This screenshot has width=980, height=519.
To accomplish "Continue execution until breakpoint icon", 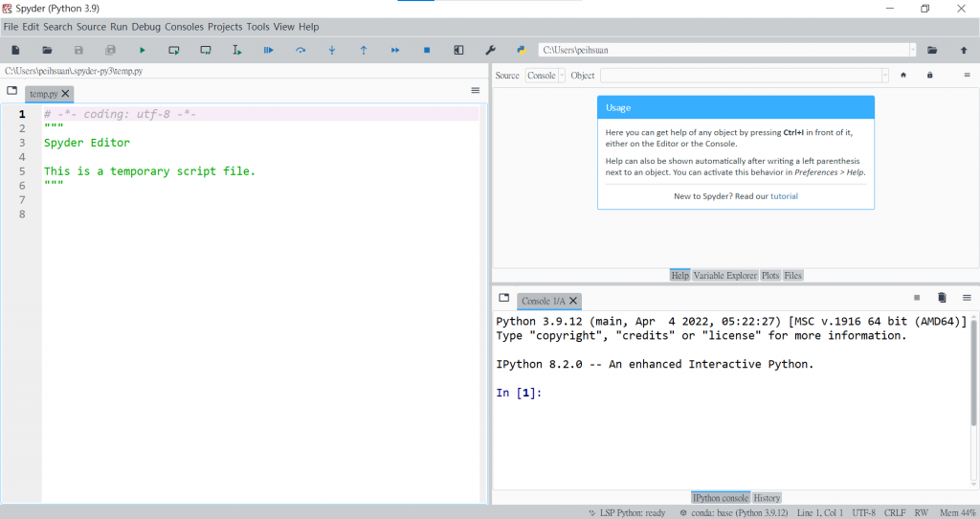I will (395, 50).
